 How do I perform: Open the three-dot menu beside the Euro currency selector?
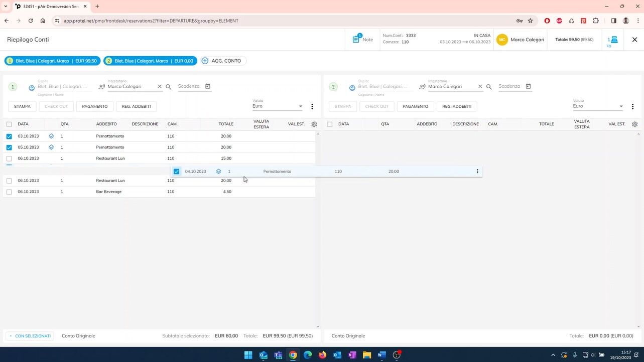312,106
